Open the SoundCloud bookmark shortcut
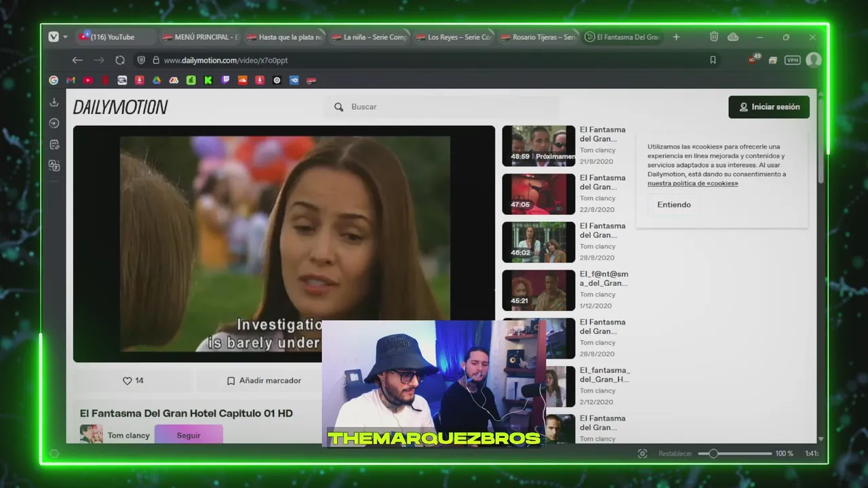The width and height of the screenshot is (868, 488). coord(243,80)
